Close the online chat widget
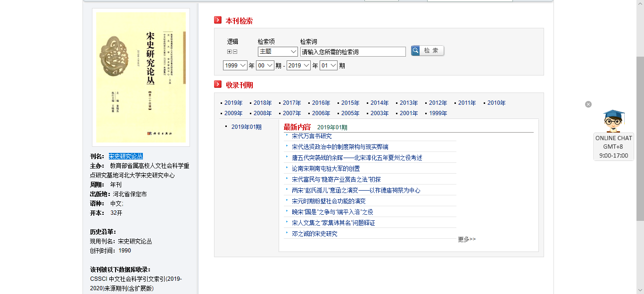Image resolution: width=644 pixels, height=294 pixels. 588,104
